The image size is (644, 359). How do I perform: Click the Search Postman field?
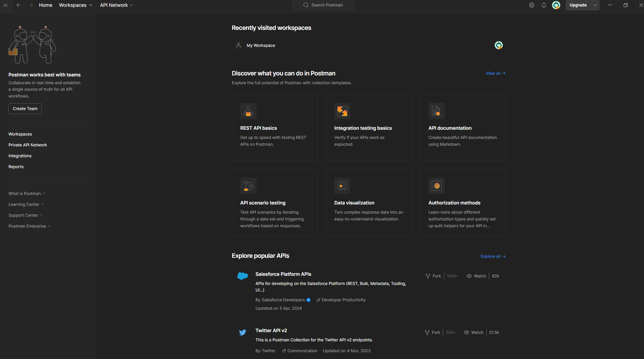[323, 5]
